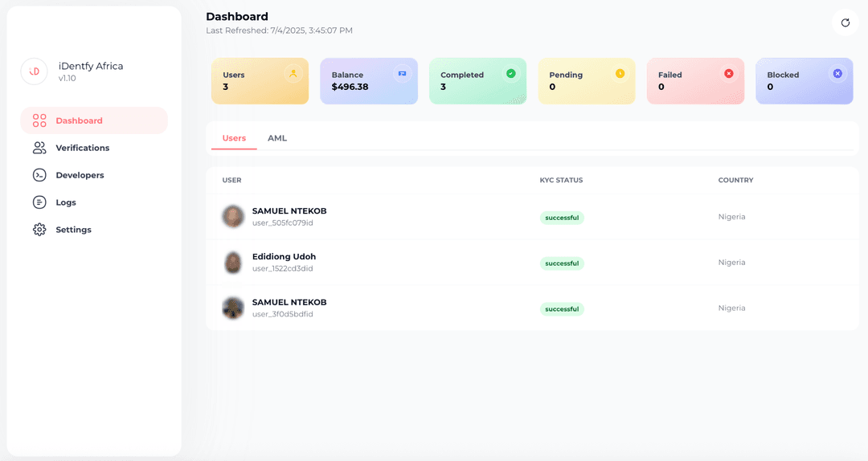Click Edidiong Udoh's successful status badge
Image resolution: width=868 pixels, height=461 pixels.
click(562, 263)
